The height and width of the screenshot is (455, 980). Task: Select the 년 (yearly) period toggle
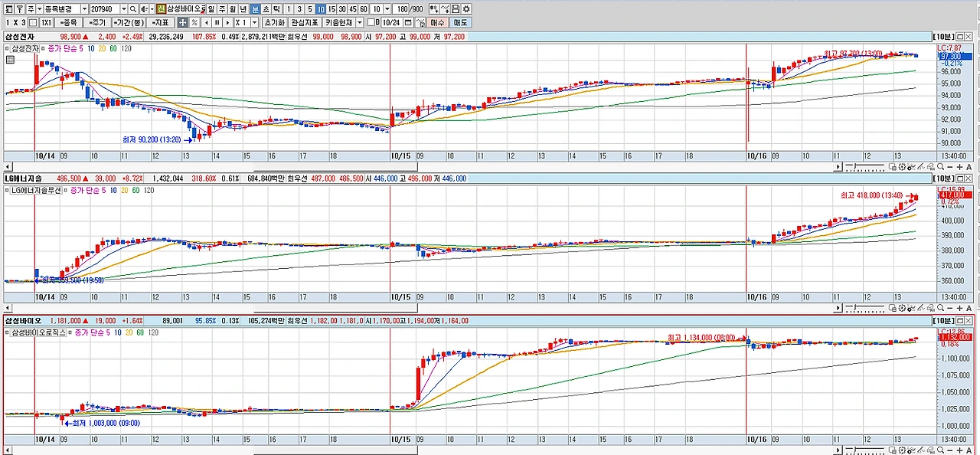(x=243, y=8)
